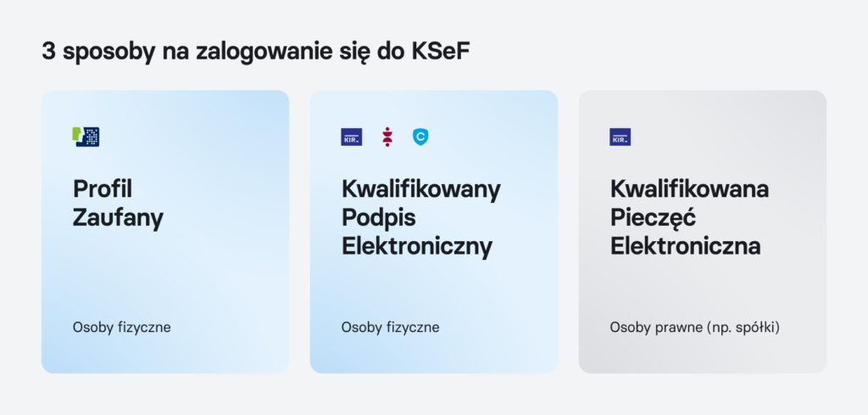Screen dimensions: 868x415
Task: Click the word "Profil" in the first card
Action: 103,188
